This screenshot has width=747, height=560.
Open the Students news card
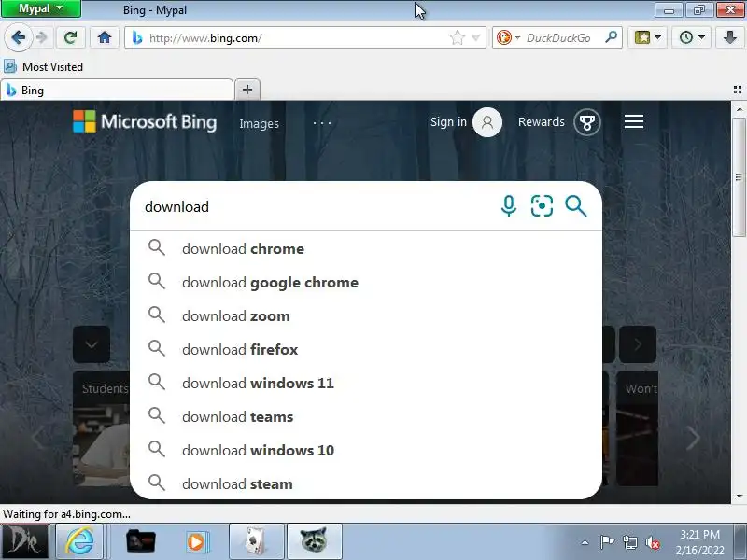point(101,428)
